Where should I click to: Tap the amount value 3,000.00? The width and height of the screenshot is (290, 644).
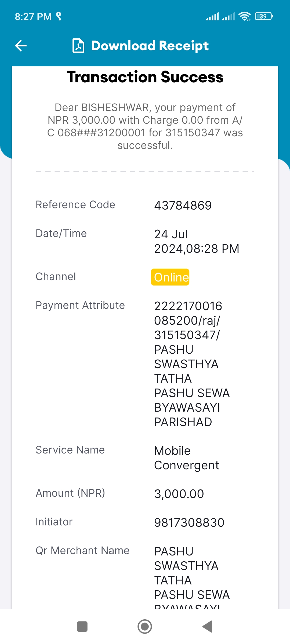pyautogui.click(x=179, y=494)
